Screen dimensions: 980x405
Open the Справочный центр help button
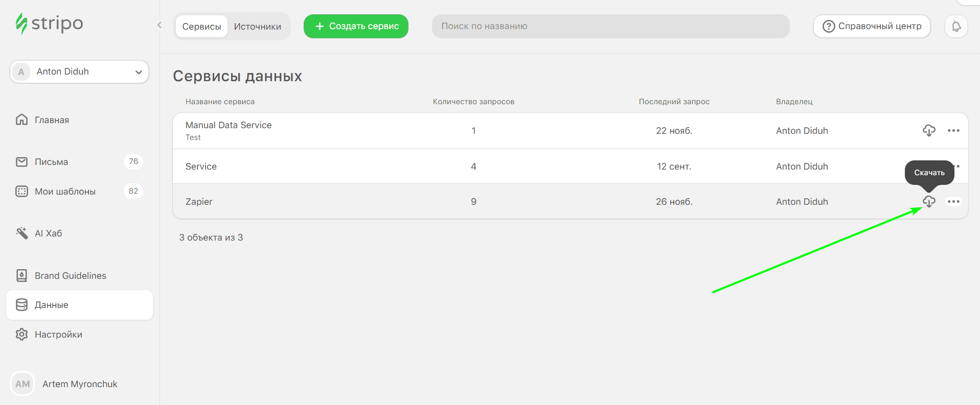coord(872,26)
